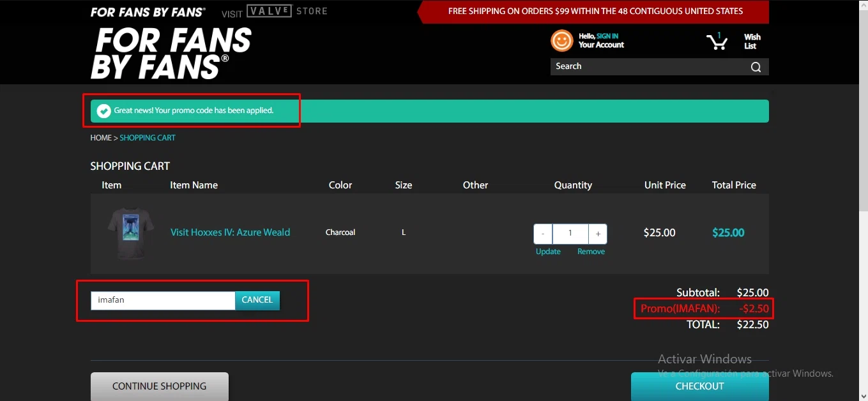This screenshot has width=868, height=401.
Task: Click the TOTAL $22.50 amount
Action: pos(752,324)
